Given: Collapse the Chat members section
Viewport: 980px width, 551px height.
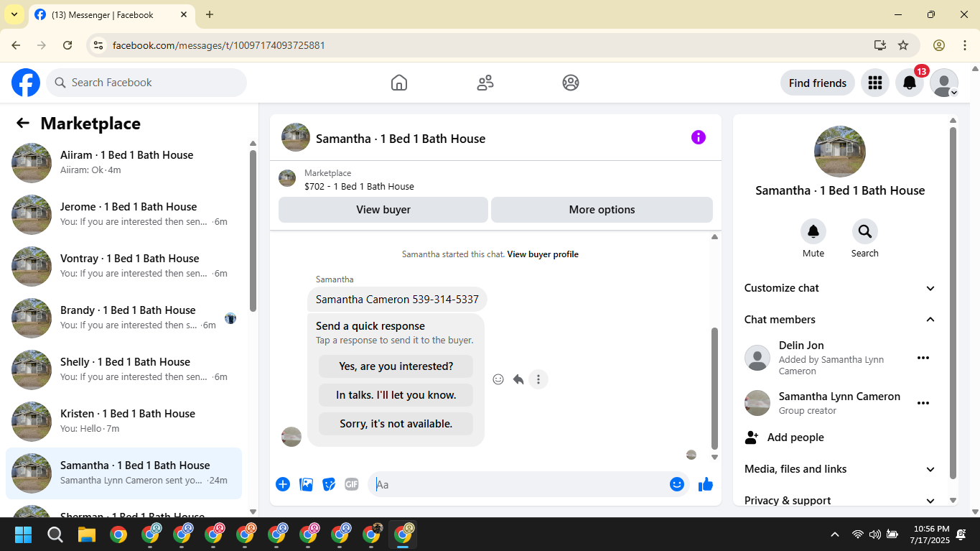Looking at the screenshot, I should pyautogui.click(x=840, y=320).
